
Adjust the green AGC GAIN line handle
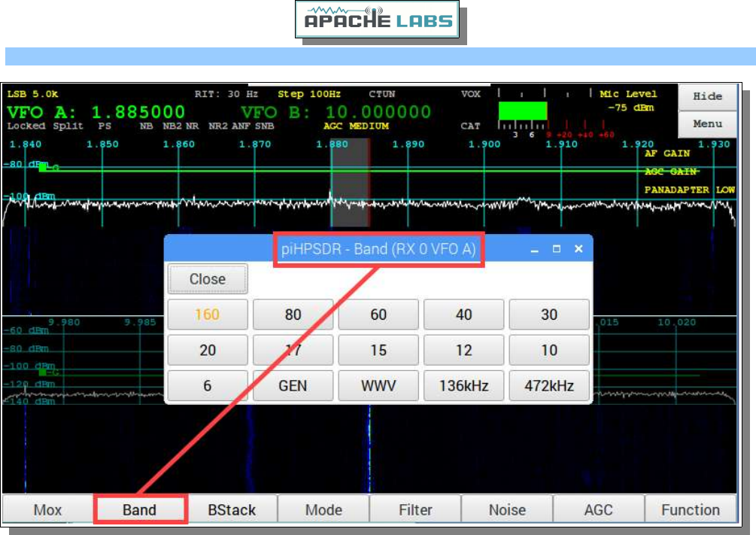tap(42, 167)
